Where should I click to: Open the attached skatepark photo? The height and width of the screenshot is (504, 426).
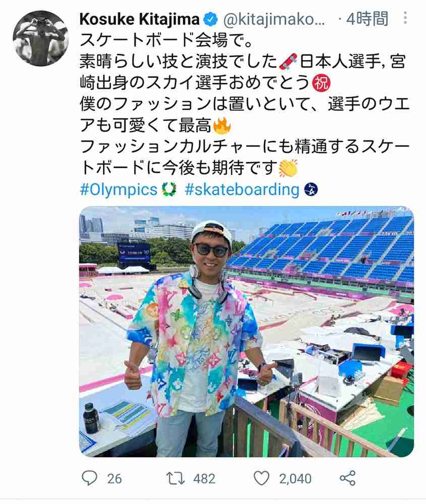[247, 332]
